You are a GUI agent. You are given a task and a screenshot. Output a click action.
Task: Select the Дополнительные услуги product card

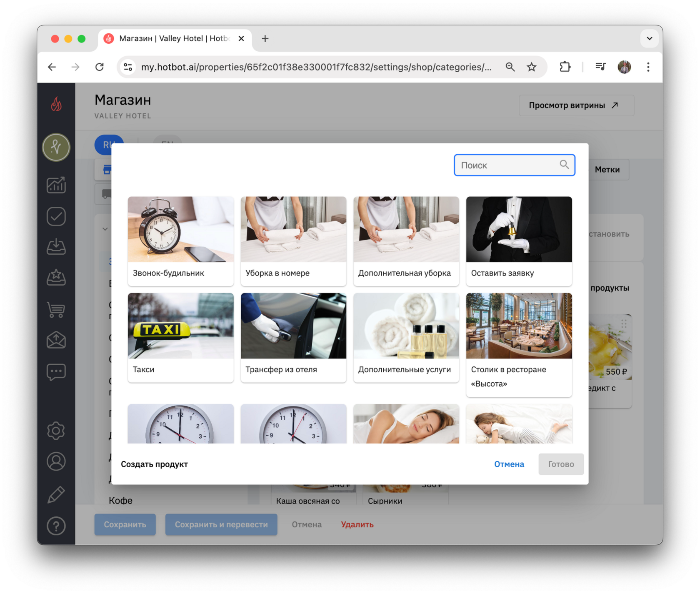pos(406,337)
